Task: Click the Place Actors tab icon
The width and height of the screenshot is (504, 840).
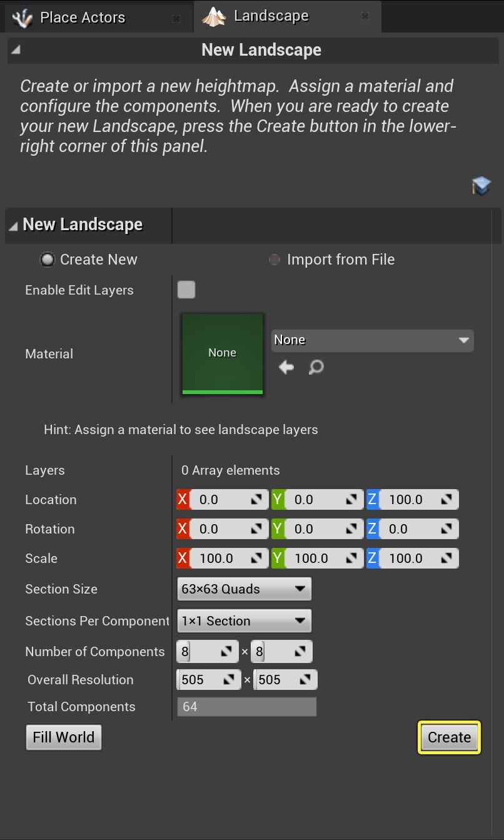Action: [x=22, y=18]
